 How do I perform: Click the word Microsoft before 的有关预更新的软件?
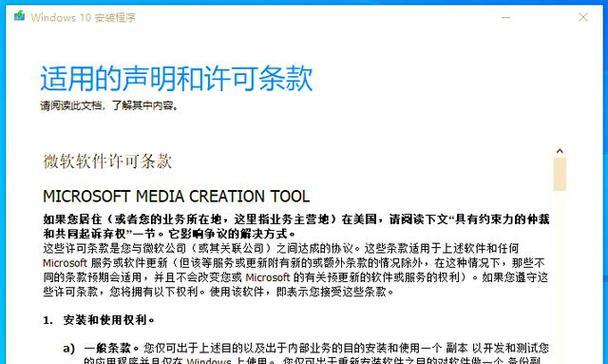click(268, 277)
